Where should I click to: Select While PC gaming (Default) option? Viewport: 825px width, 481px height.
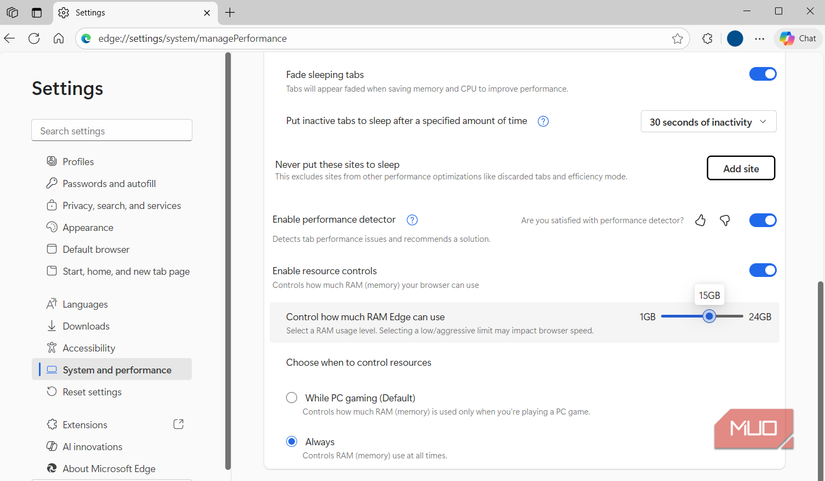click(291, 398)
